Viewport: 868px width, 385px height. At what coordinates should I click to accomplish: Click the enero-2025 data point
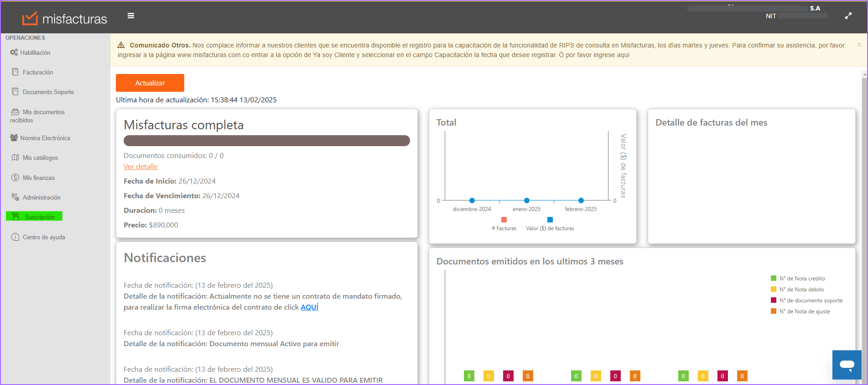[x=527, y=200]
